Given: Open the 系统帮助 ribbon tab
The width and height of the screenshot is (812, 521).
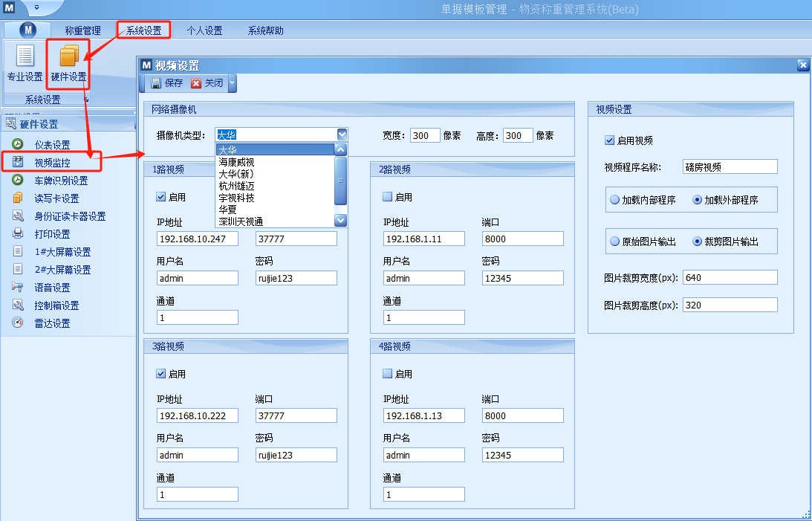Looking at the screenshot, I should click(266, 30).
